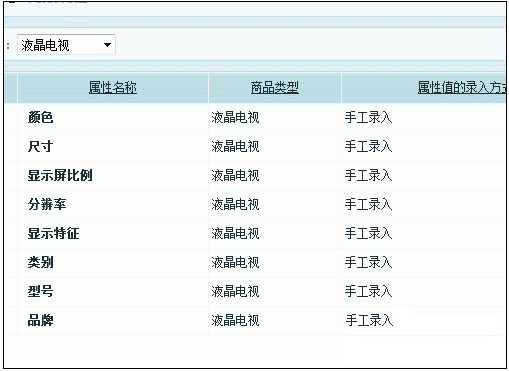Viewport: 509px width, 371px height.
Task: Select the 显示屏比例 attribute name
Action: pyautogui.click(x=60, y=175)
